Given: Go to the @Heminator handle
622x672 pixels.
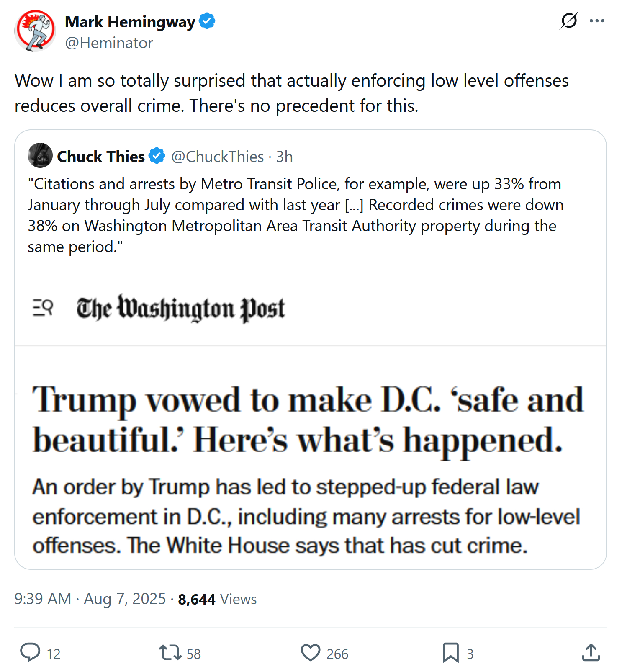Looking at the screenshot, I should pyautogui.click(x=109, y=43).
